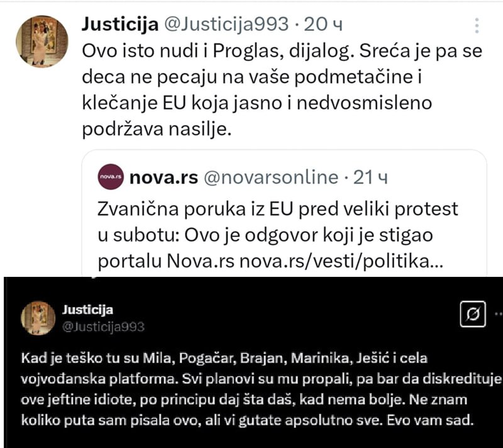
Task: Click the Justicija display name at top
Action: pyautogui.click(x=120, y=25)
